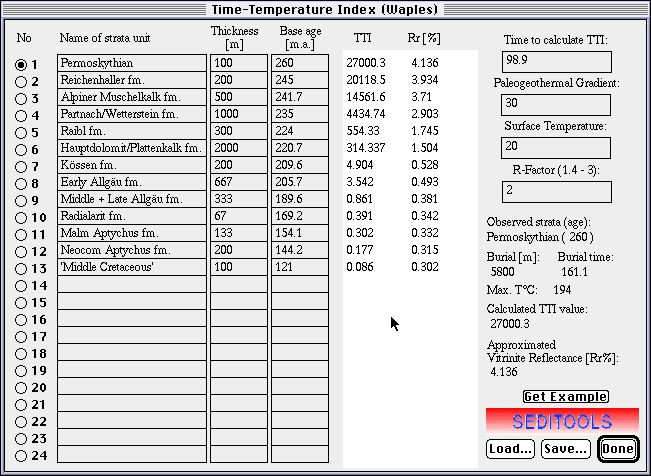Click the SEDITOOLS logo banner
The width and height of the screenshot is (651, 476).
pyautogui.click(x=561, y=419)
